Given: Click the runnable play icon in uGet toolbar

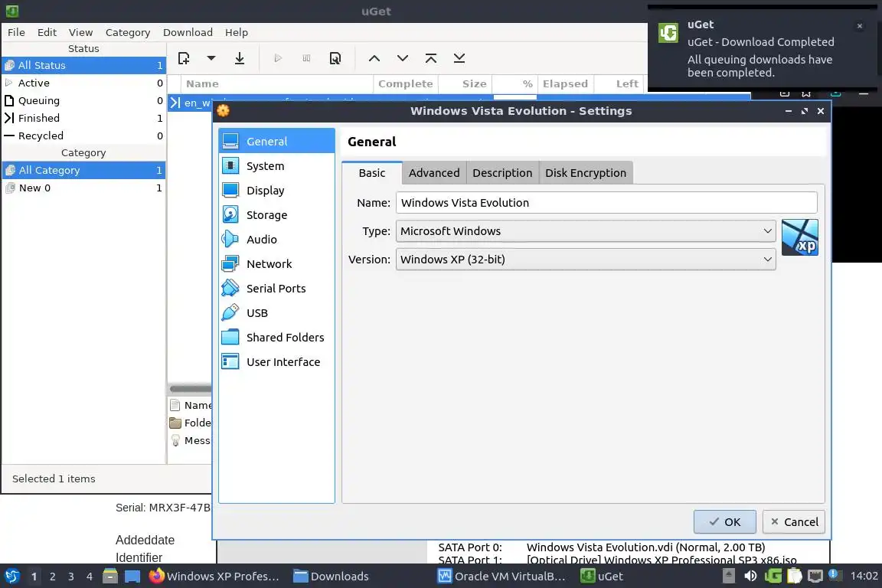Looking at the screenshot, I should (278, 58).
